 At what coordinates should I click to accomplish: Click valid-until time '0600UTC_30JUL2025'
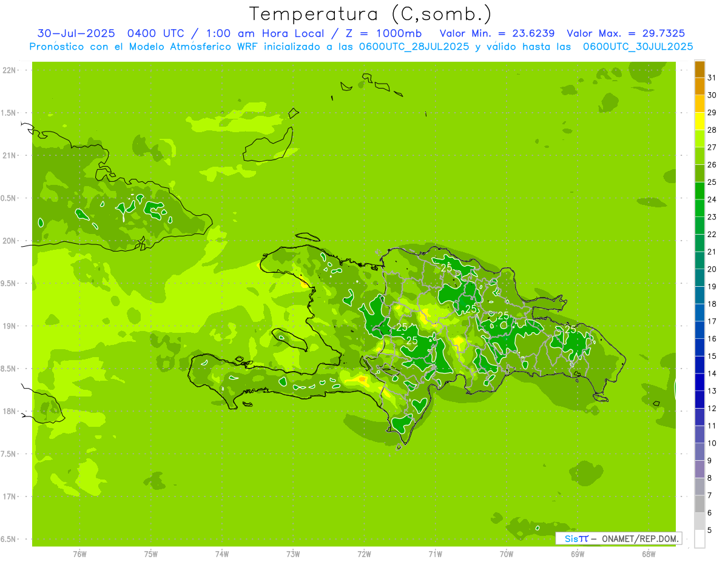tap(638, 47)
